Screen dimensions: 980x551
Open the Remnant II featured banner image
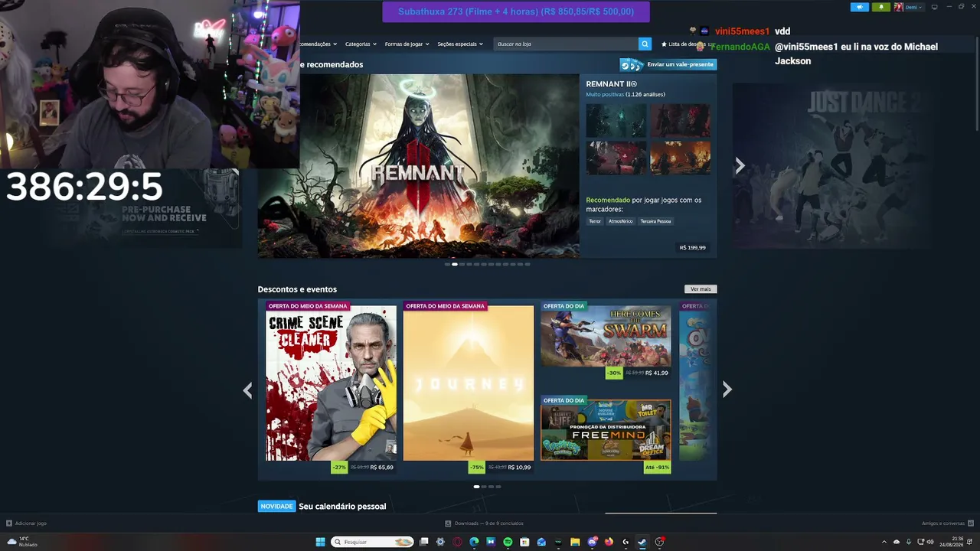coord(418,166)
